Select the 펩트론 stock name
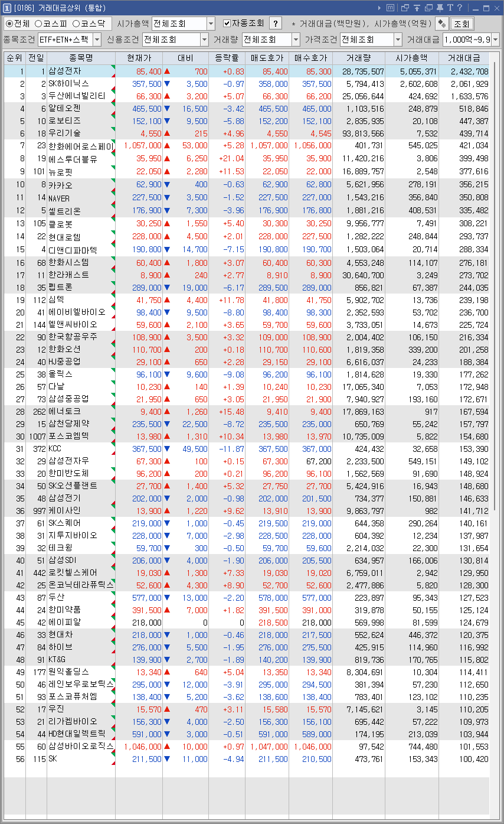 click(61, 287)
